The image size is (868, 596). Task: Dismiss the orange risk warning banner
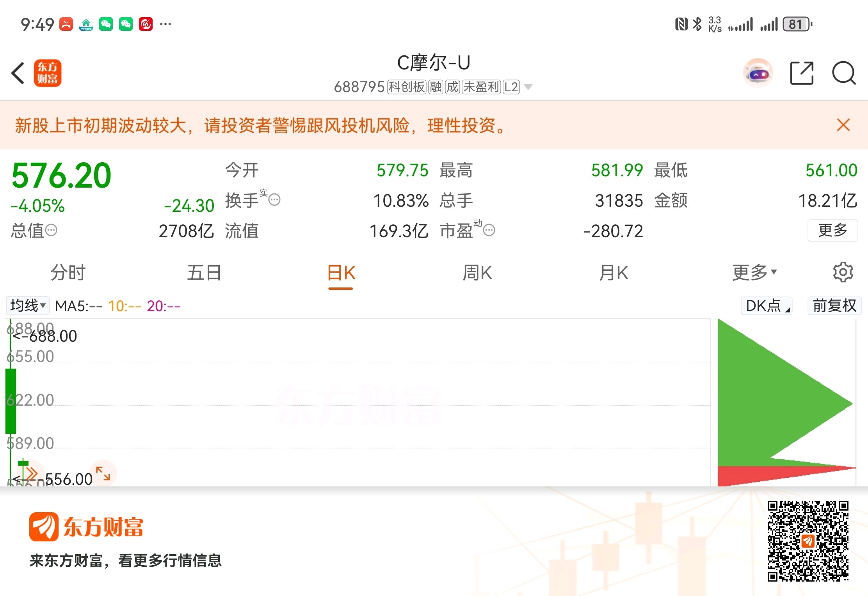[843, 125]
